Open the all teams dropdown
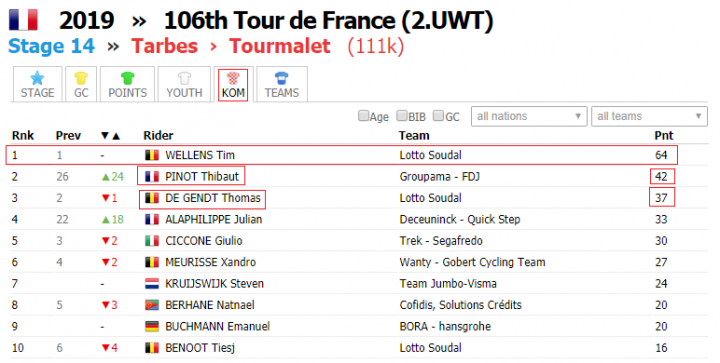This screenshot has width=720, height=363. tap(649, 116)
